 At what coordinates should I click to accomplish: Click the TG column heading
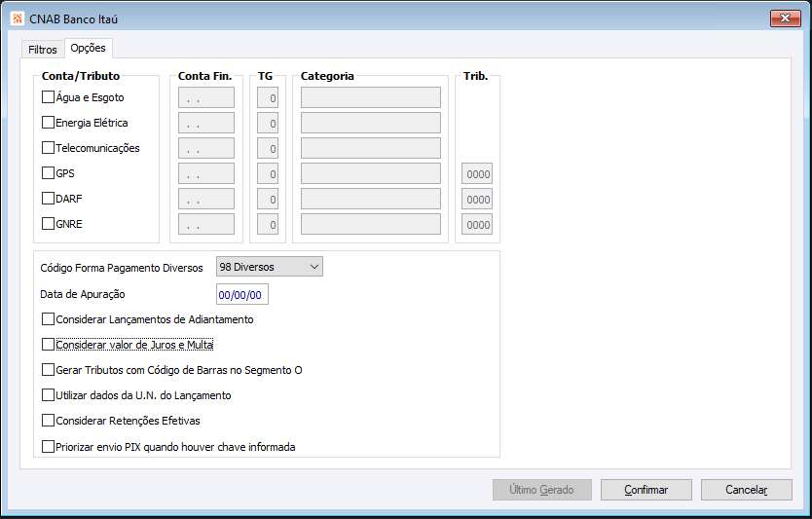[265, 76]
